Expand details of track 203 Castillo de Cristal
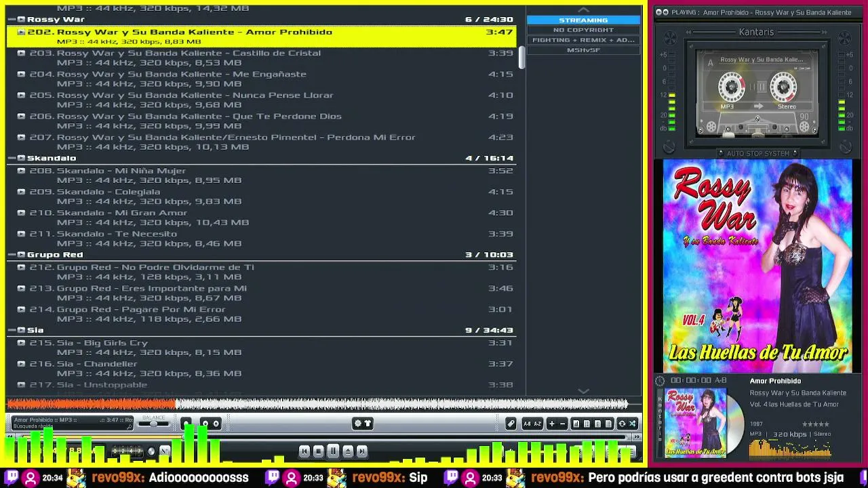Screen dimensions: 868x488 pyautogui.click(x=22, y=53)
